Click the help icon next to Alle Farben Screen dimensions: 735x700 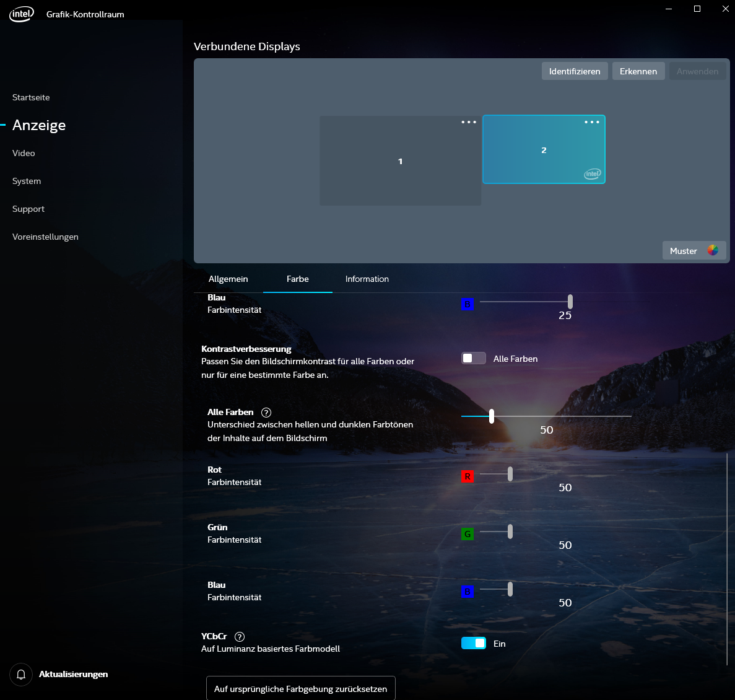(266, 413)
